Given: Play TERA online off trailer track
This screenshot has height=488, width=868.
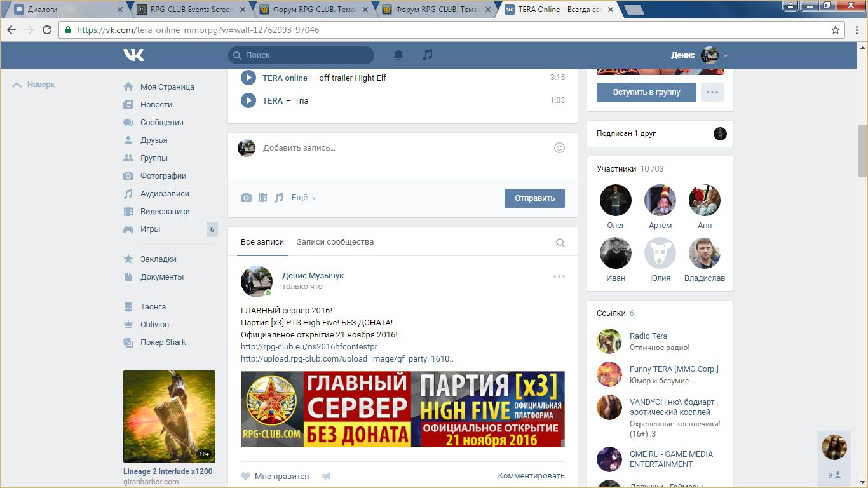Looking at the screenshot, I should pos(248,78).
